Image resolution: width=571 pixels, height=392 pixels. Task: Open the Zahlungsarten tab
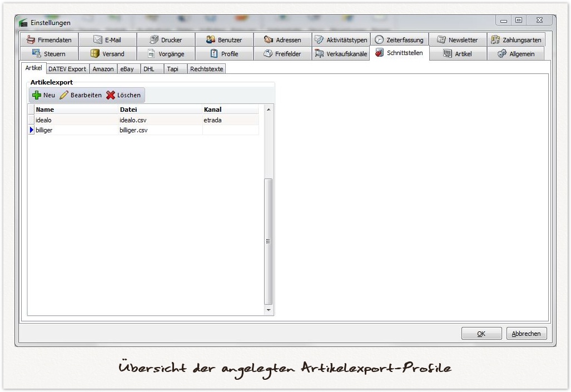pos(515,40)
